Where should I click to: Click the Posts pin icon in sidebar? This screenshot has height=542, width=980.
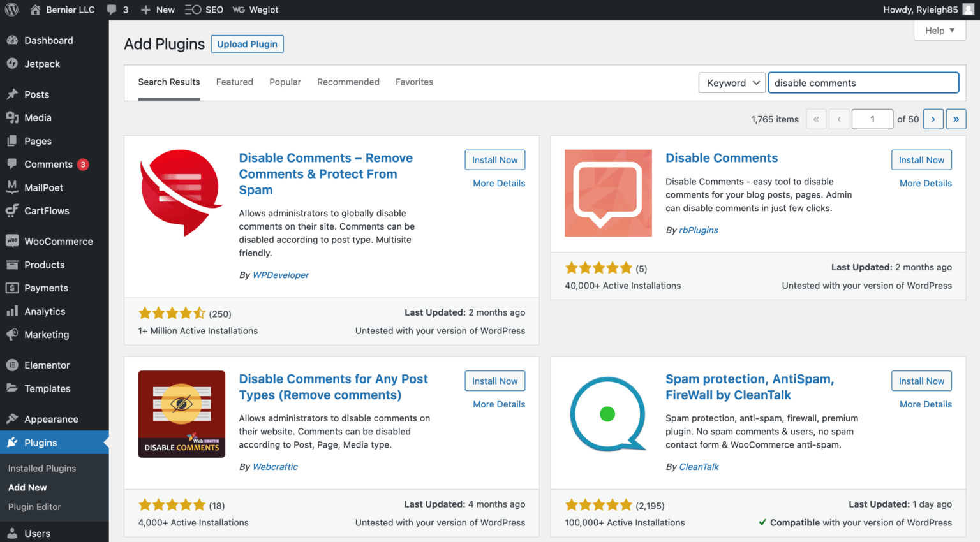point(12,94)
